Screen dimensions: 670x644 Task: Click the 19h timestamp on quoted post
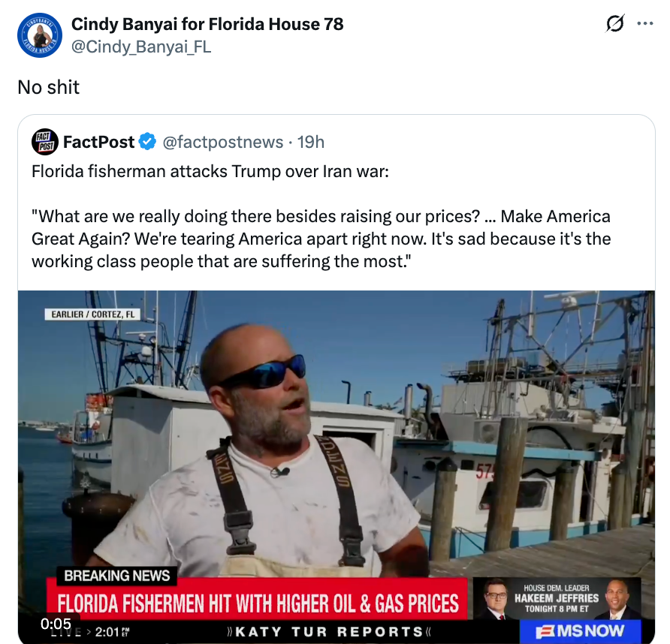(x=311, y=142)
